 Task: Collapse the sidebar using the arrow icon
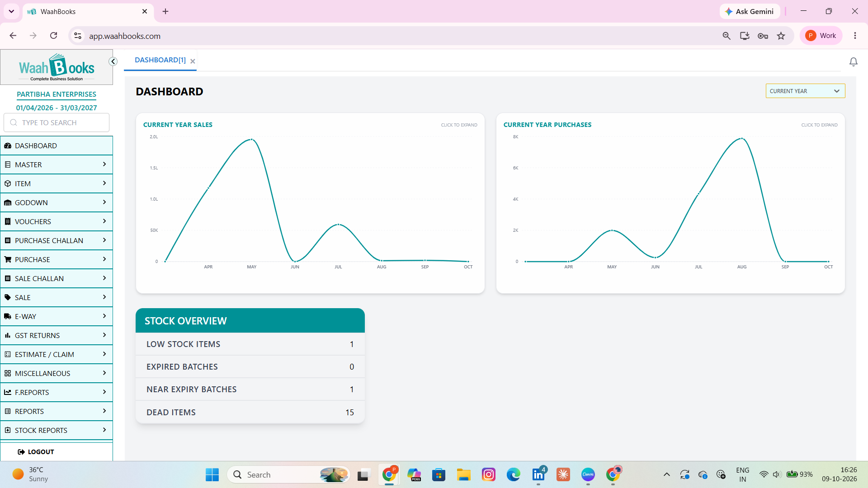(113, 61)
